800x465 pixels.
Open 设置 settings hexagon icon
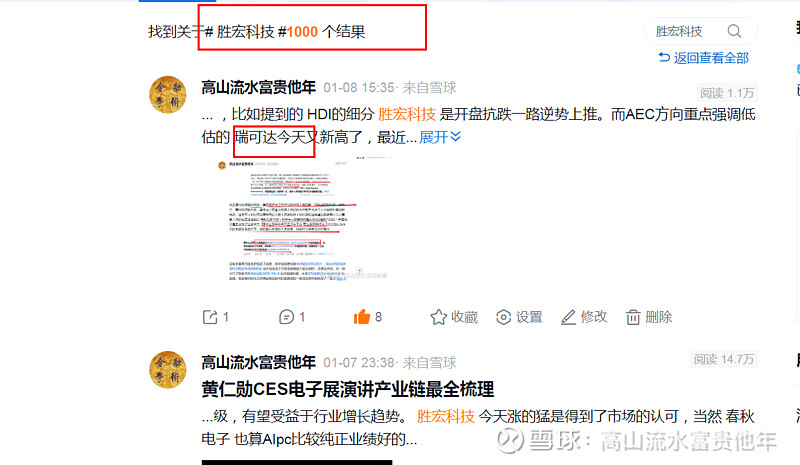(504, 317)
